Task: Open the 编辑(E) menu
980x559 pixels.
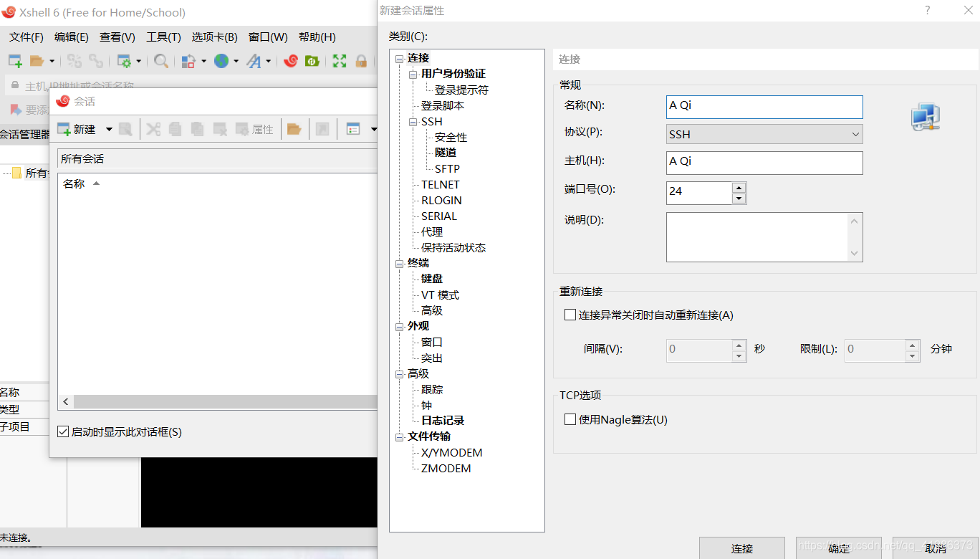Action: (72, 37)
